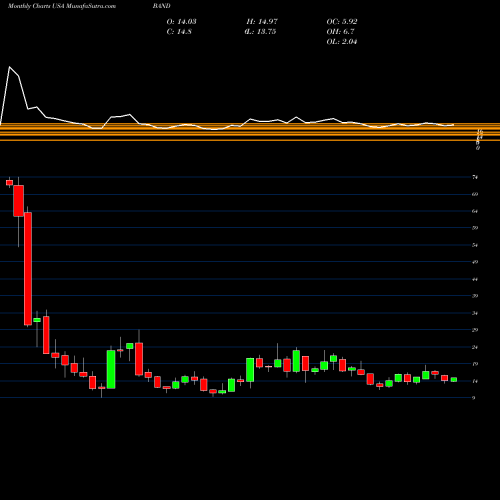Click the 69 price axis label

pos(475,194)
